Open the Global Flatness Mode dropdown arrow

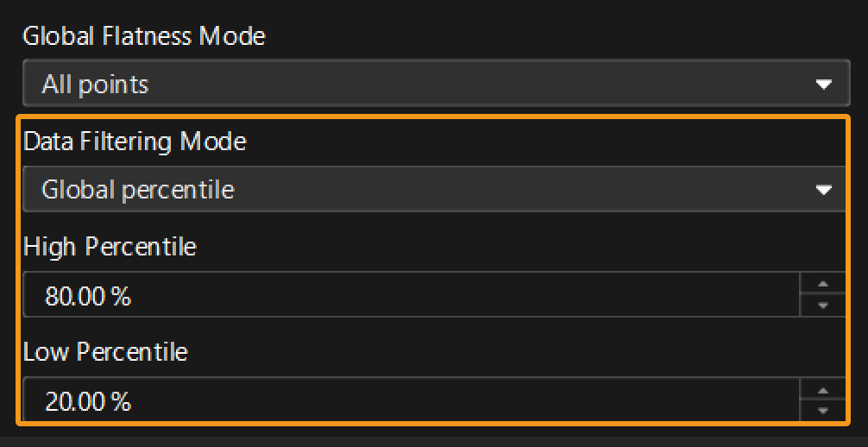tap(823, 85)
